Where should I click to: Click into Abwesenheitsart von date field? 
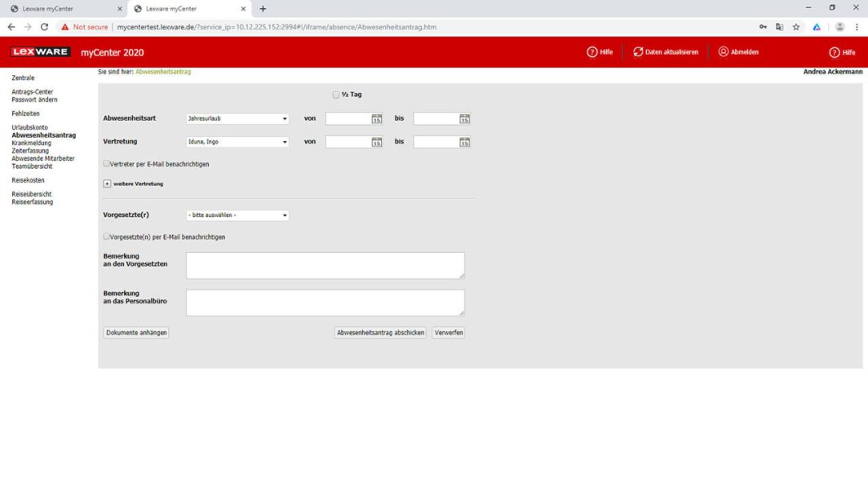pos(348,119)
